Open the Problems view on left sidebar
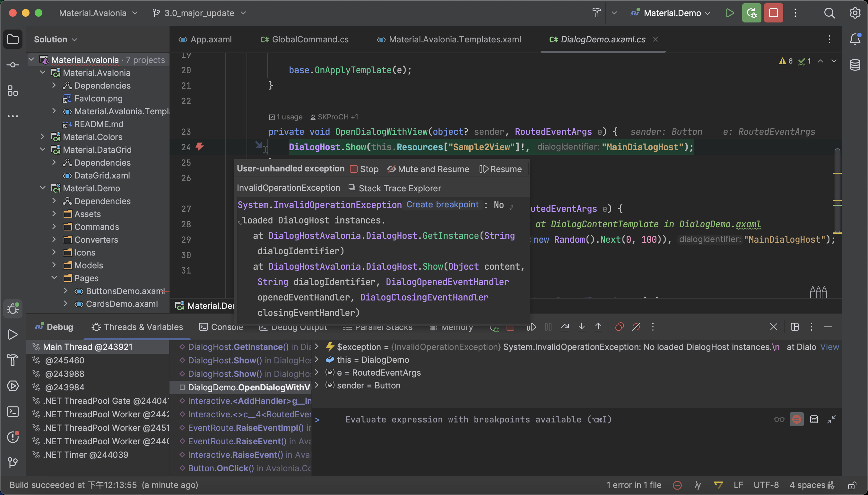 (x=13, y=437)
